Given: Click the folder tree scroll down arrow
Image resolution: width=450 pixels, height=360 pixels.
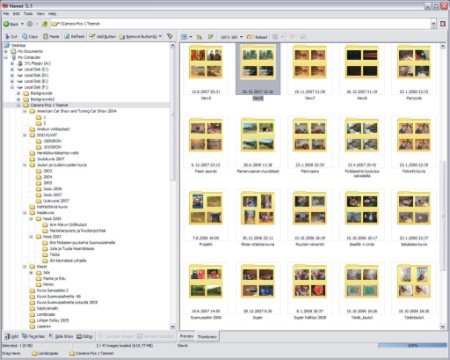Looking at the screenshot, I should 173,327.
